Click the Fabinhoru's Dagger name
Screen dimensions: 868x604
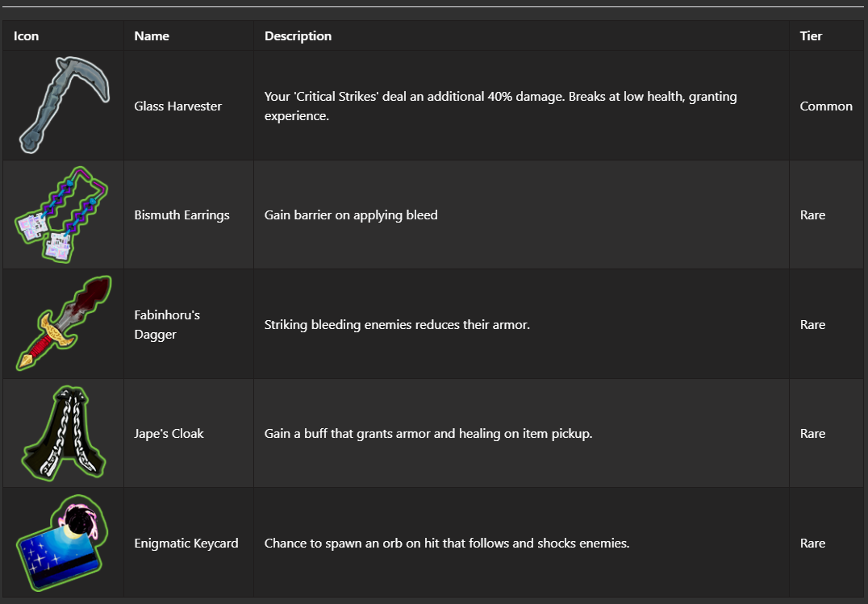(x=167, y=324)
